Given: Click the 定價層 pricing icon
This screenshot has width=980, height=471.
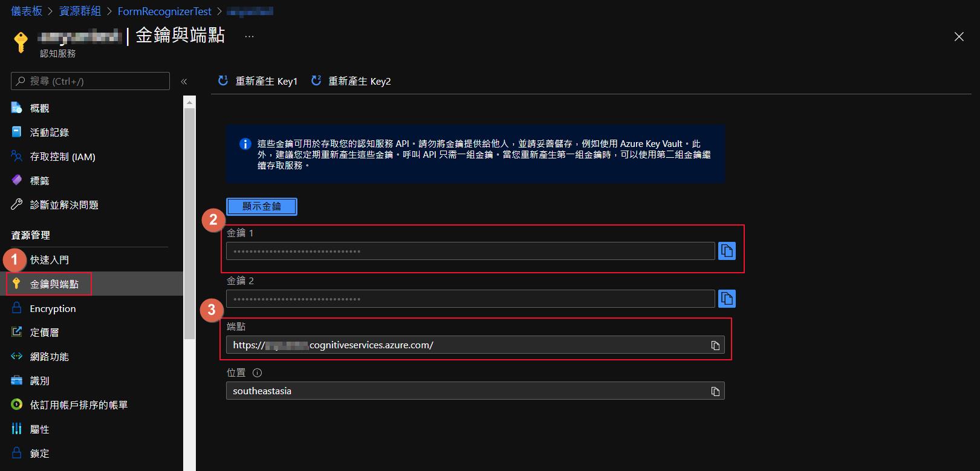Looking at the screenshot, I should point(17,332).
